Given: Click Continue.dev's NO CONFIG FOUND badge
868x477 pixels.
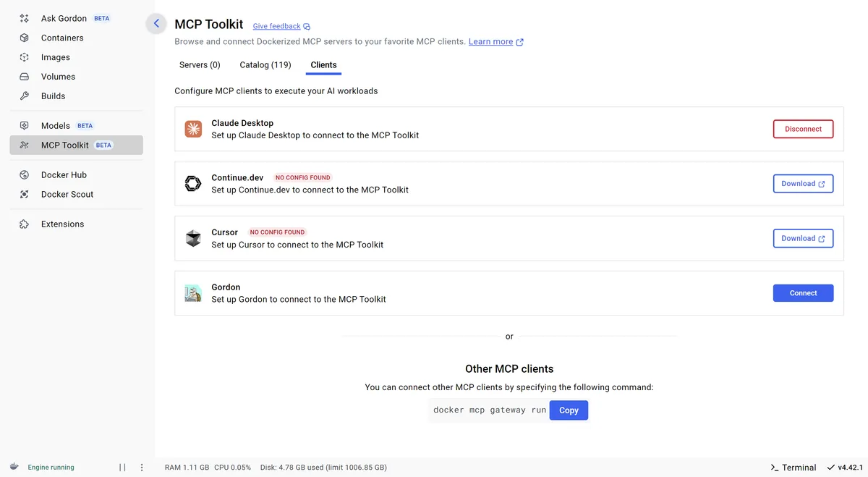Looking at the screenshot, I should point(302,177).
